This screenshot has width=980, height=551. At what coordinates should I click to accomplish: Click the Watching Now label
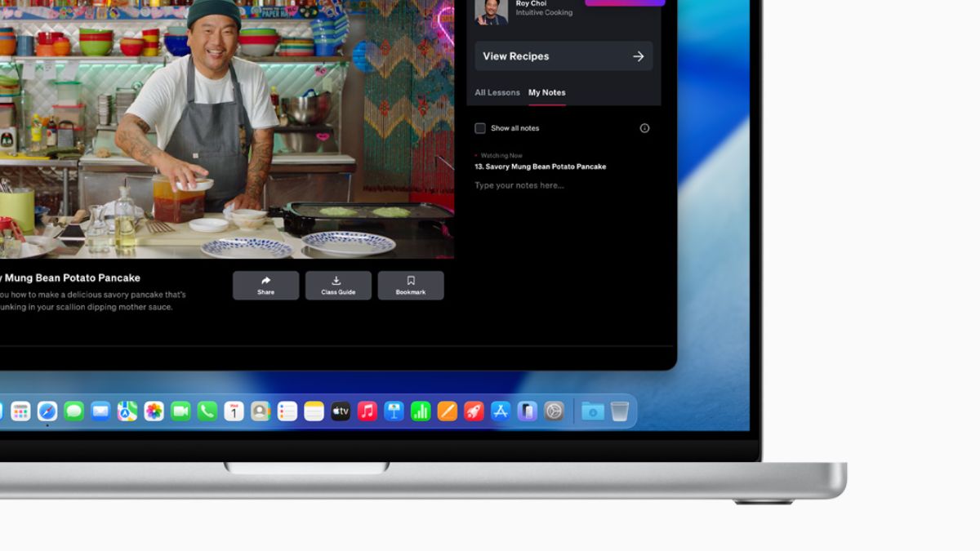tap(501, 155)
